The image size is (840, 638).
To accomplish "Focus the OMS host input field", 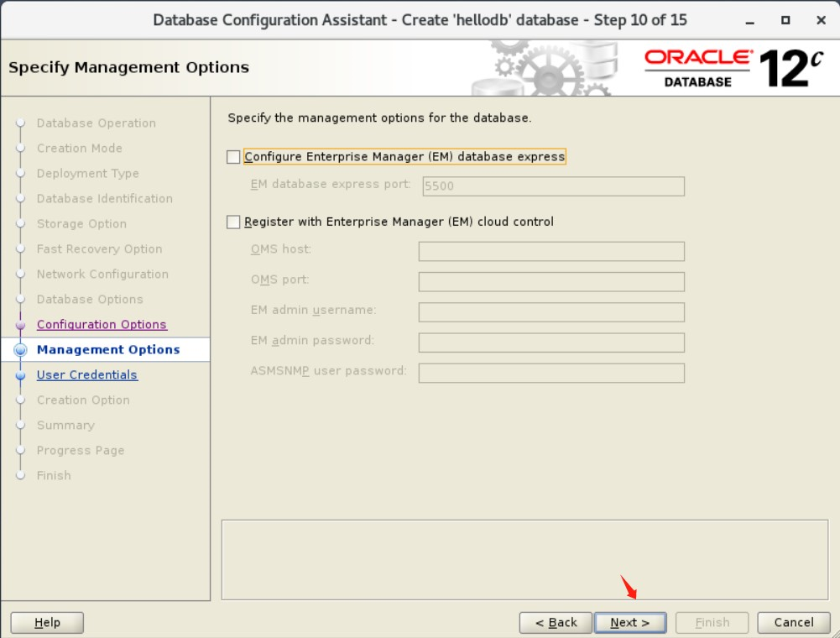I will pos(551,251).
